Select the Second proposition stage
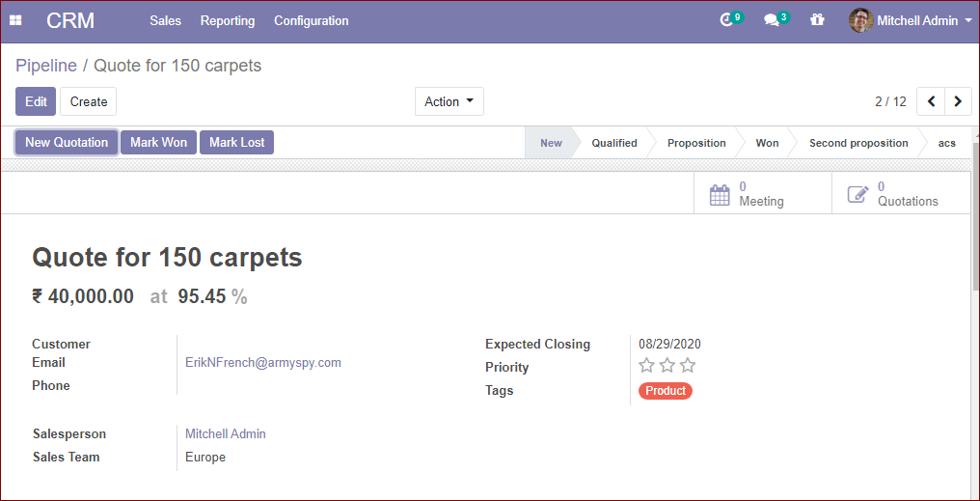Viewport: 980px width, 501px height. pos(858,143)
